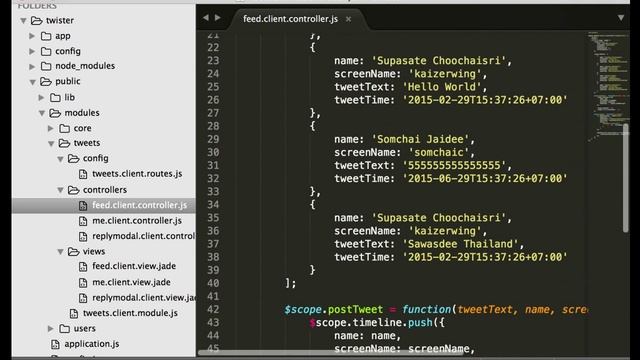Click the core folder icon

tap(64, 129)
